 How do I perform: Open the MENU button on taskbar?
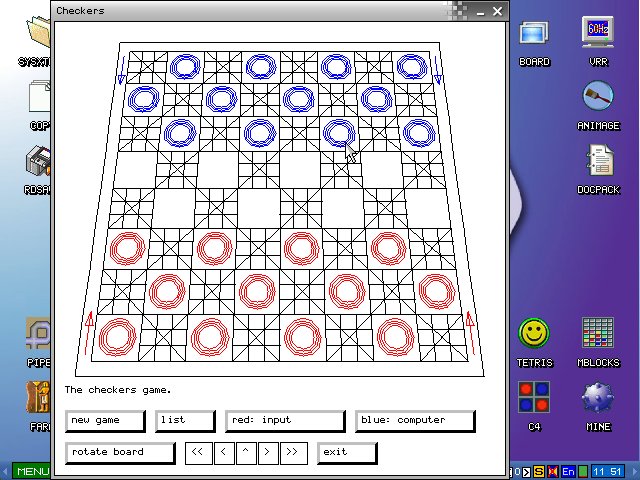[30, 471]
